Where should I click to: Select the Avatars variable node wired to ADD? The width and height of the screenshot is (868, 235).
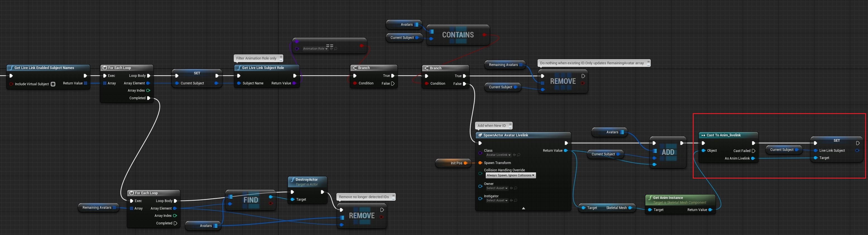click(x=610, y=132)
